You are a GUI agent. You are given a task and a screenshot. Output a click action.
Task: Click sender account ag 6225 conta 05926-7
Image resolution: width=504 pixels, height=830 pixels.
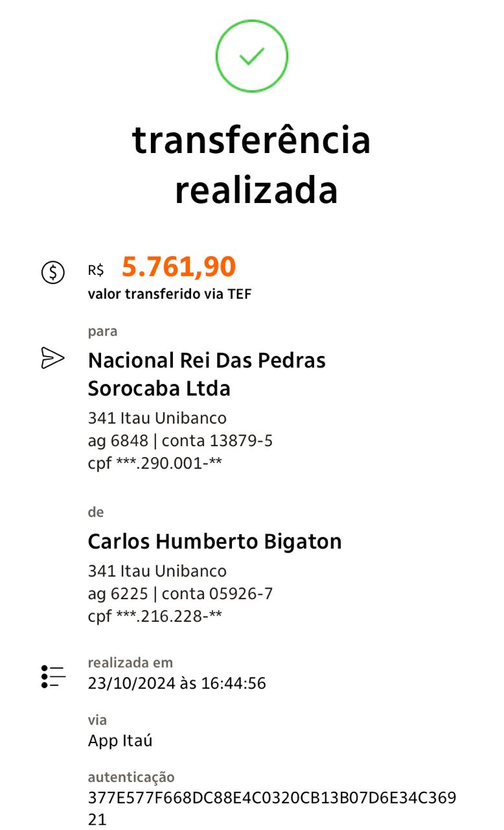180,593
